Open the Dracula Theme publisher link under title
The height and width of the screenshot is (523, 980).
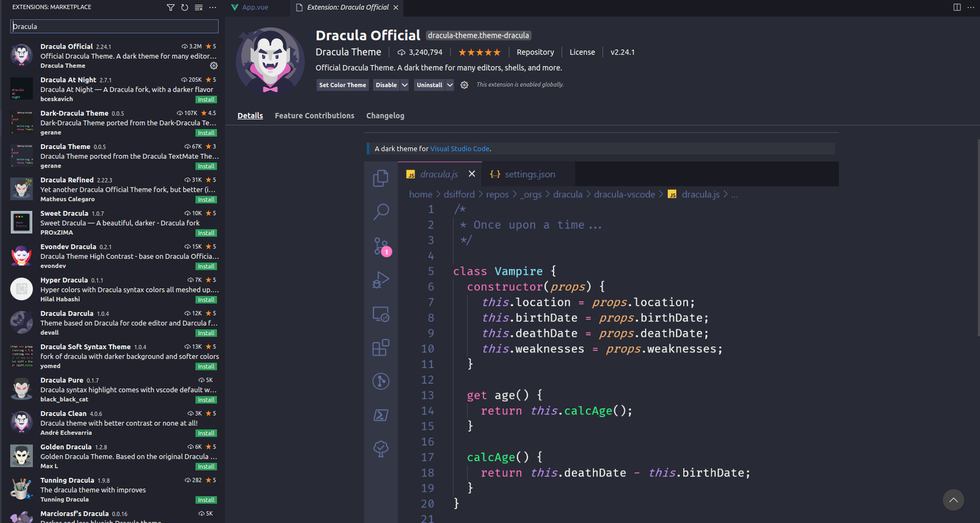tap(348, 52)
